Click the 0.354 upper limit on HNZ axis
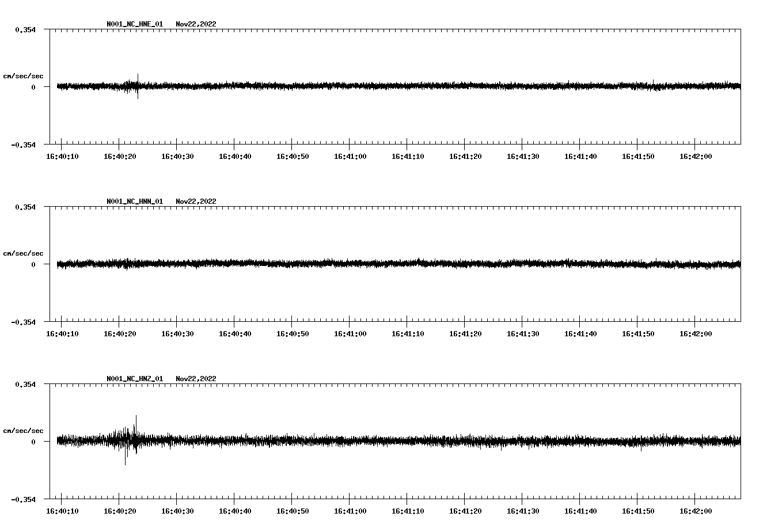782x532 pixels. coord(25,384)
